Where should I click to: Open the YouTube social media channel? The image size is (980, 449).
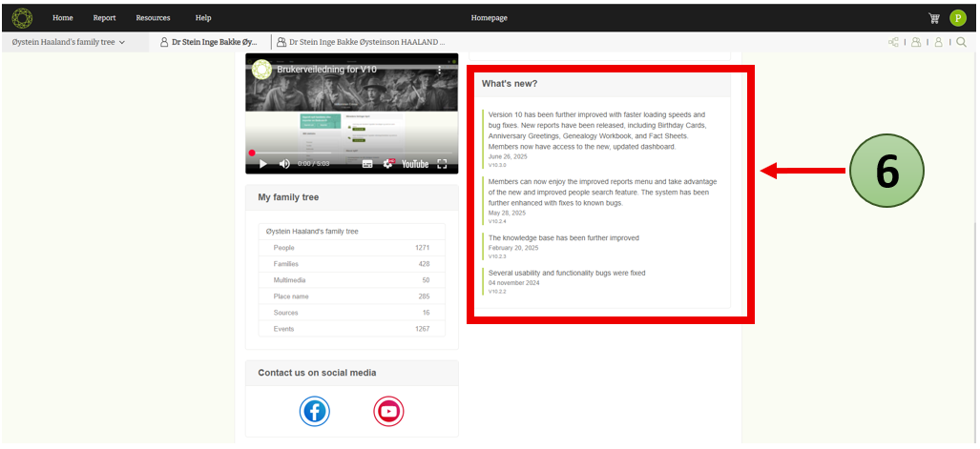[388, 411]
